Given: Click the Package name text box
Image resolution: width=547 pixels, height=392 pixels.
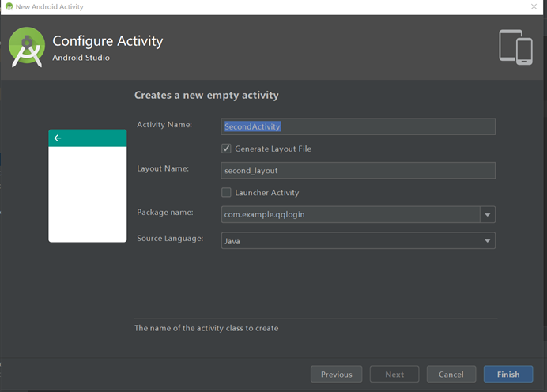Looking at the screenshot, I should coord(350,214).
